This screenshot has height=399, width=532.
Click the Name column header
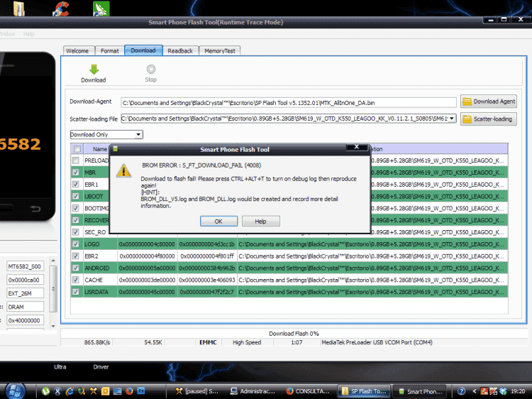[100, 148]
